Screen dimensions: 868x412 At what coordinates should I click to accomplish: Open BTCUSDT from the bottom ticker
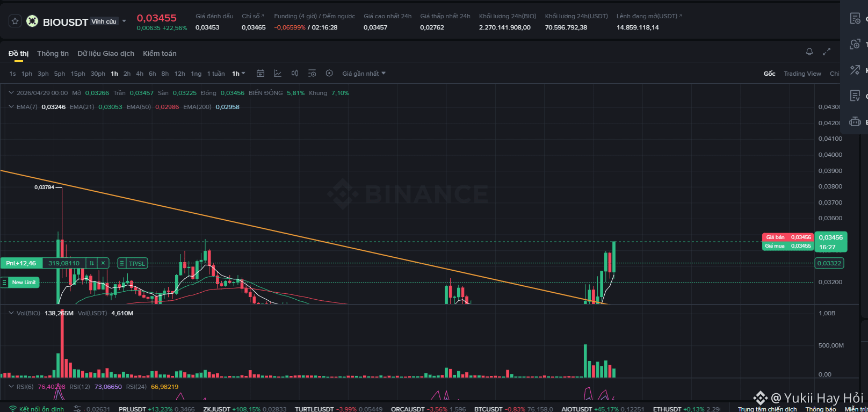[513, 409]
